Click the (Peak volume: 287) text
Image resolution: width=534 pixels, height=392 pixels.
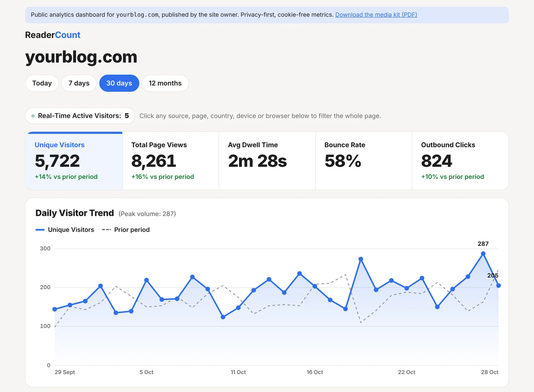point(147,214)
